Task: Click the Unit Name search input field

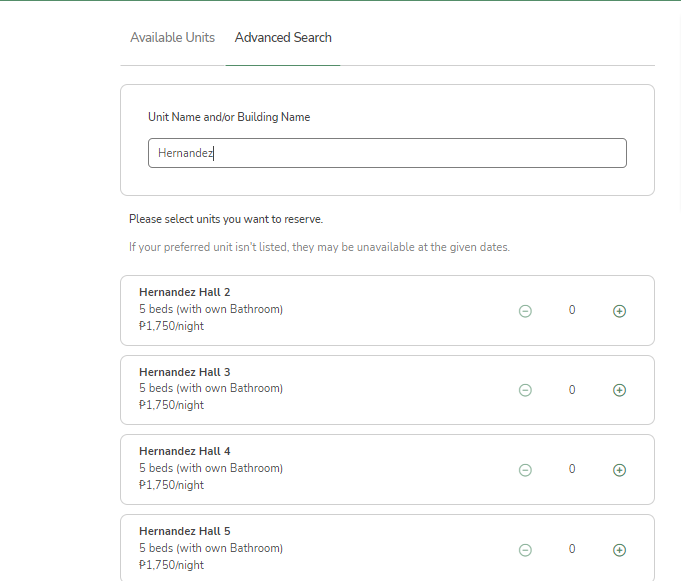Action: 387,153
